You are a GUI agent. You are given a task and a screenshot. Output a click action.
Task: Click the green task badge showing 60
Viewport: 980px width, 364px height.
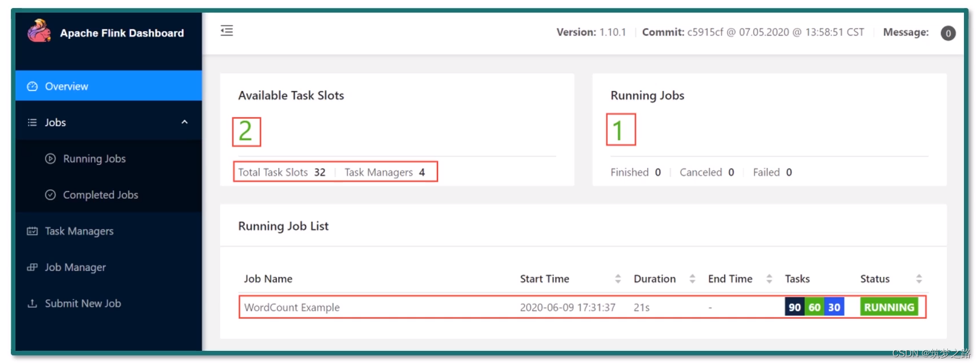[x=814, y=307]
